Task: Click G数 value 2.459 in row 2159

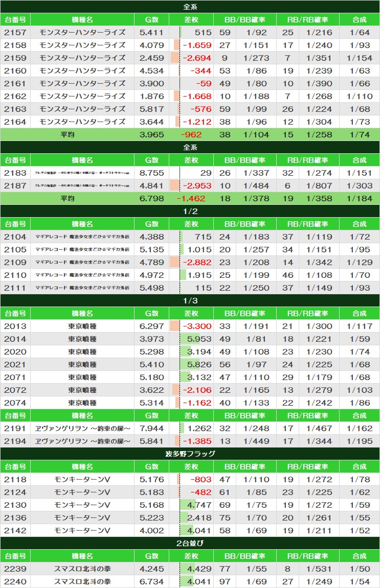Action: pos(152,58)
